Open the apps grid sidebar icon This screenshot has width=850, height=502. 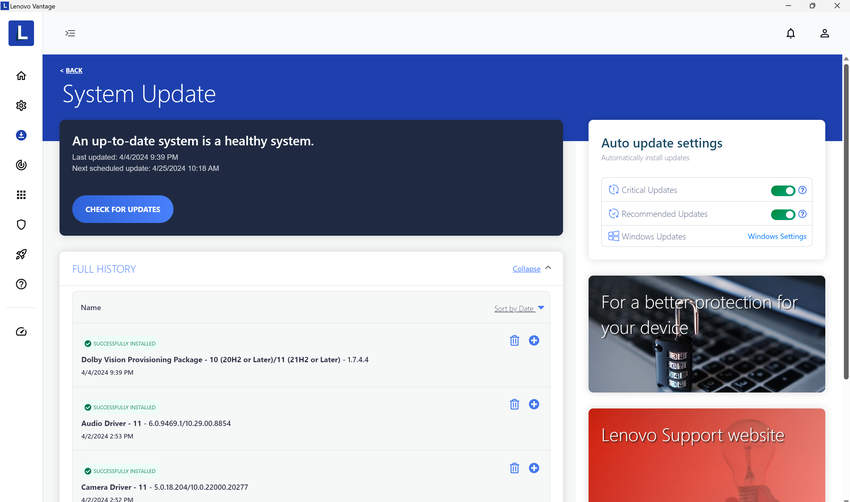tap(21, 195)
